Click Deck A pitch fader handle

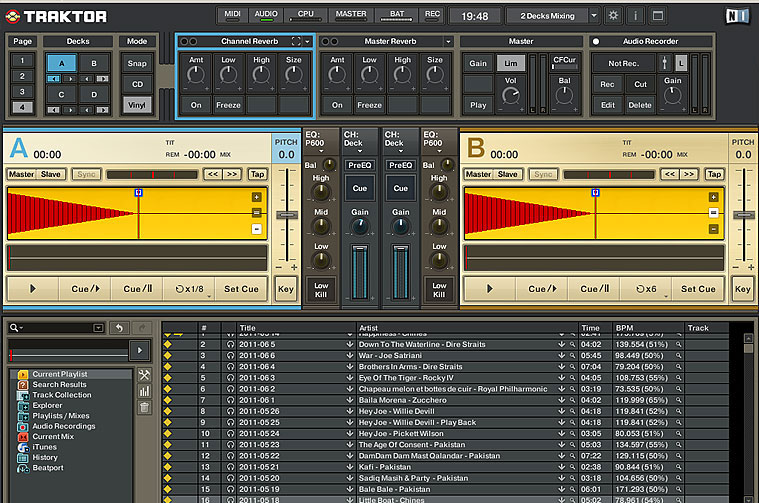(x=287, y=215)
